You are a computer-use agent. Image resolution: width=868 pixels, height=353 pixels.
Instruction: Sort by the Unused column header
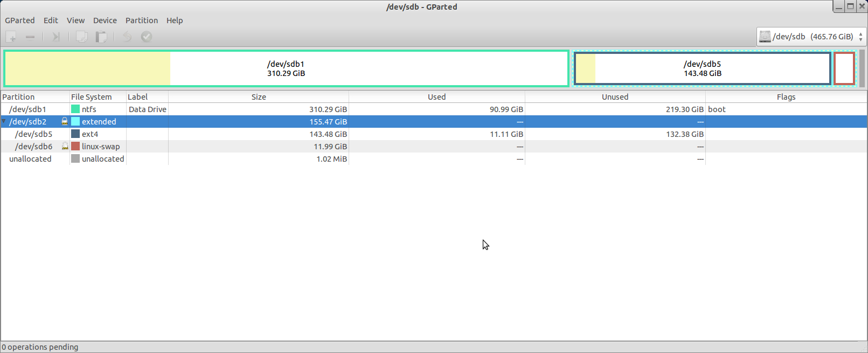(x=615, y=97)
